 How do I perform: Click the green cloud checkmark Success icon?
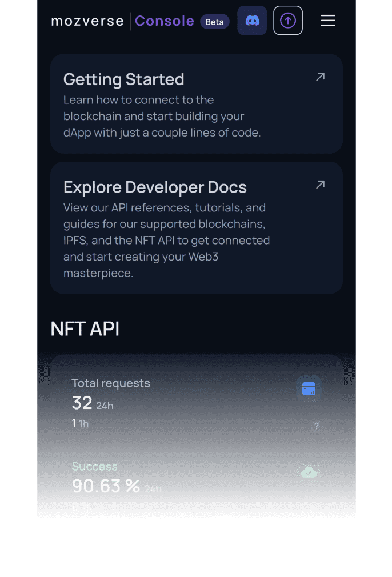click(309, 472)
